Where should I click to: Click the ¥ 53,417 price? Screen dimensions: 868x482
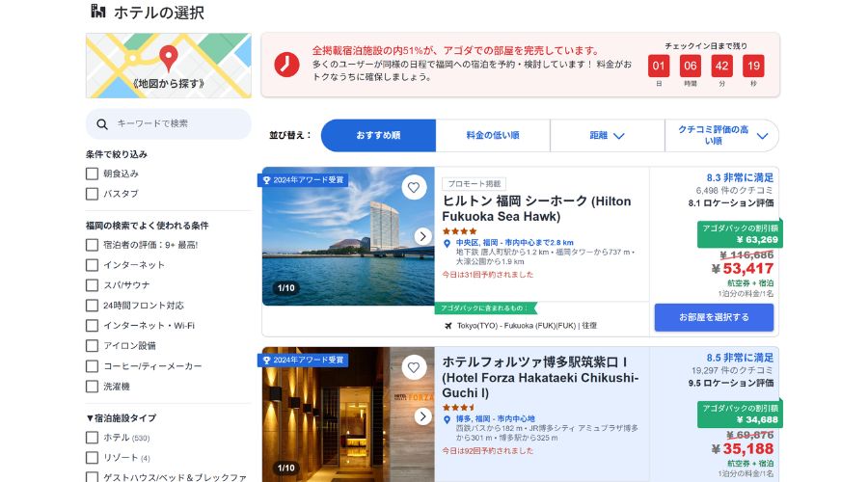[x=743, y=268]
